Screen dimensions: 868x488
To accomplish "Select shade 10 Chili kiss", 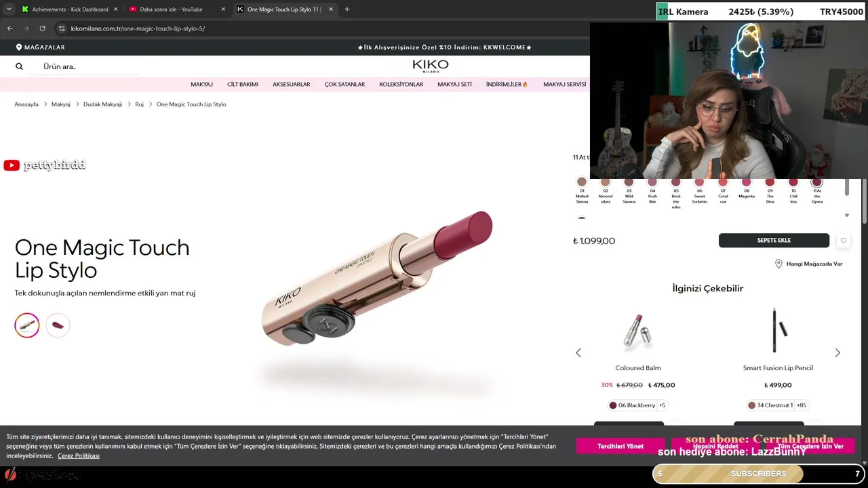I will click(x=793, y=182).
